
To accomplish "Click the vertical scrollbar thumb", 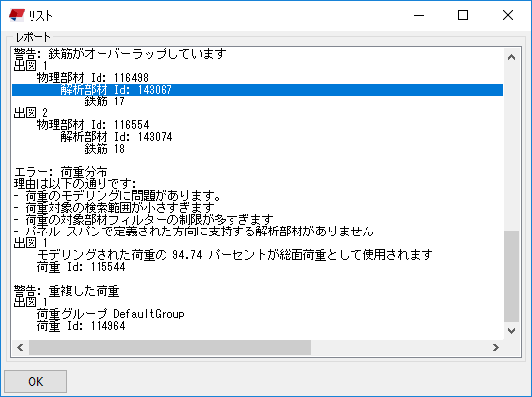I will tap(511, 276).
